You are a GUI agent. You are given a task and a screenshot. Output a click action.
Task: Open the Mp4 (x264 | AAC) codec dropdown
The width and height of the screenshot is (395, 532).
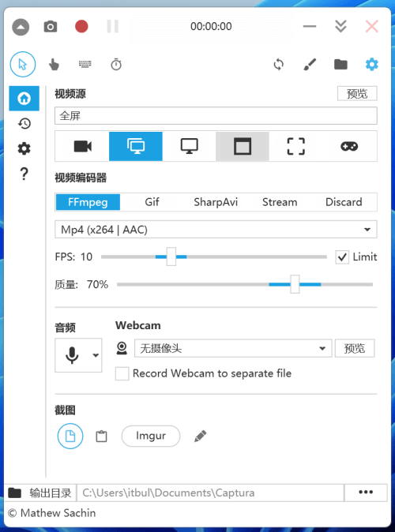point(216,230)
